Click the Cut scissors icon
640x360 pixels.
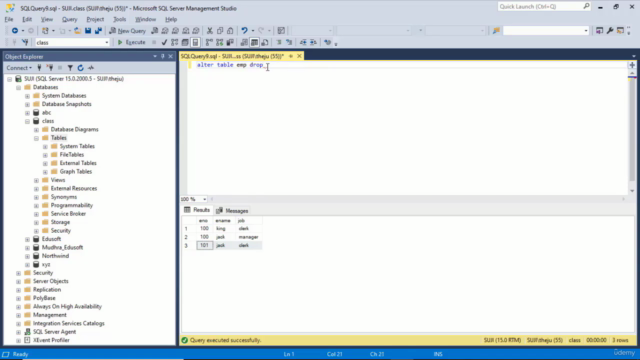(209, 31)
